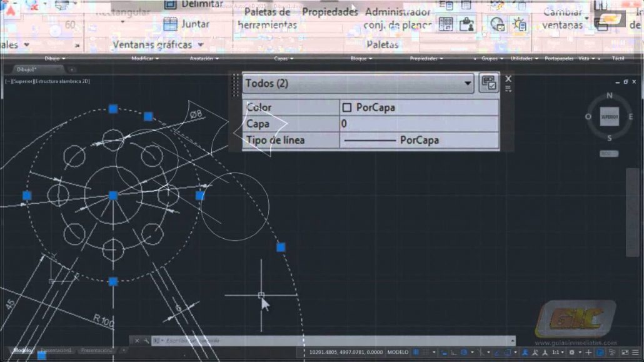Click the Capa value field showing 0
Image resolution: width=644 pixels, height=362 pixels.
419,124
